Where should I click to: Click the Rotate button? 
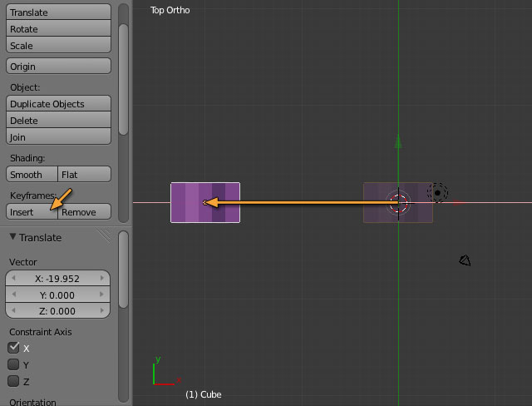click(x=58, y=29)
